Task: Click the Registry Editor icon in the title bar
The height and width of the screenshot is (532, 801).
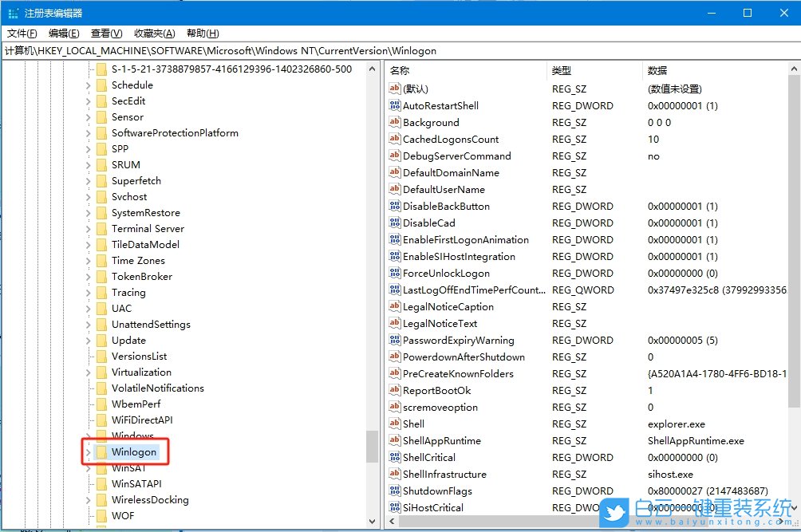Action: pyautogui.click(x=12, y=12)
